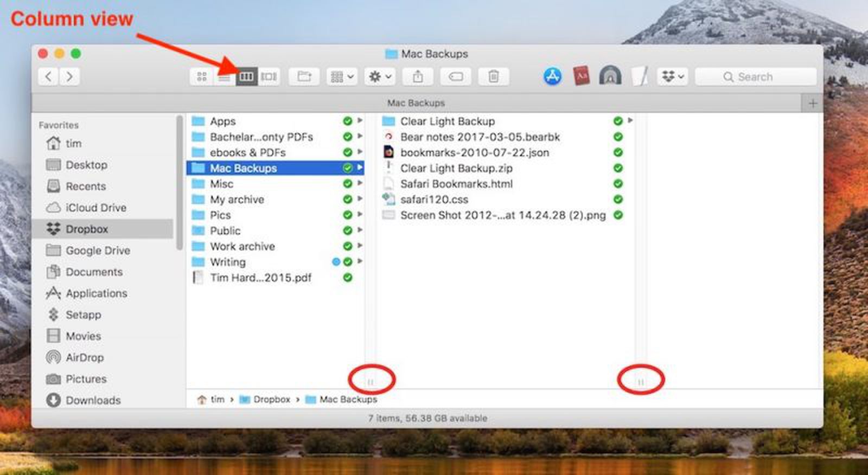Click the Trash delete toolbar icon
Viewport: 868px width, 475px height.
493,77
